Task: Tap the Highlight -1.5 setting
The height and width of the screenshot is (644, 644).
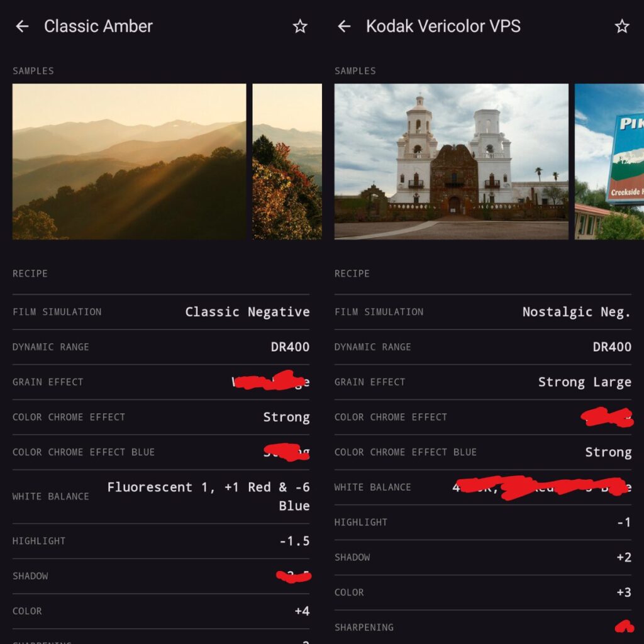Action: [294, 541]
